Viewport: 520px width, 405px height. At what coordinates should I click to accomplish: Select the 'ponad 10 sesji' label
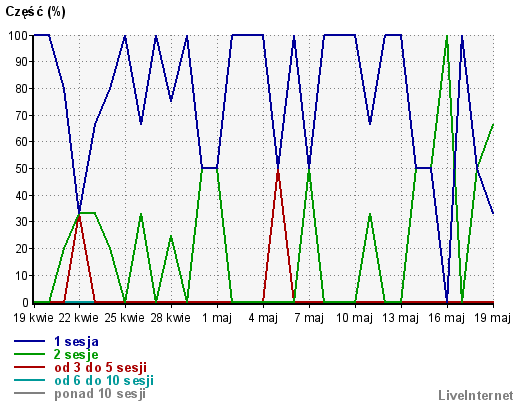click(100, 393)
